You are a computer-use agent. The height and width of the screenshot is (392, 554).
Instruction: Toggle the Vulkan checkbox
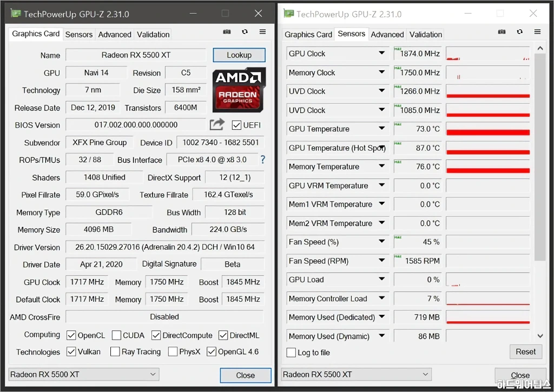71,351
